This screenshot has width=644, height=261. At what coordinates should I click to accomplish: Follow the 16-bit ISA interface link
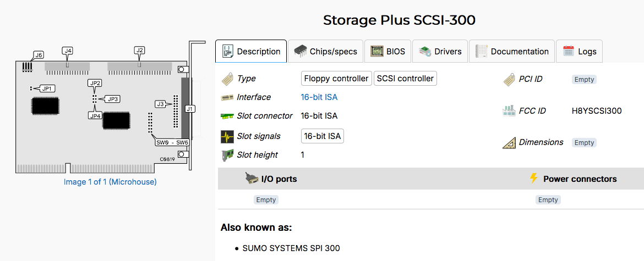tap(319, 97)
